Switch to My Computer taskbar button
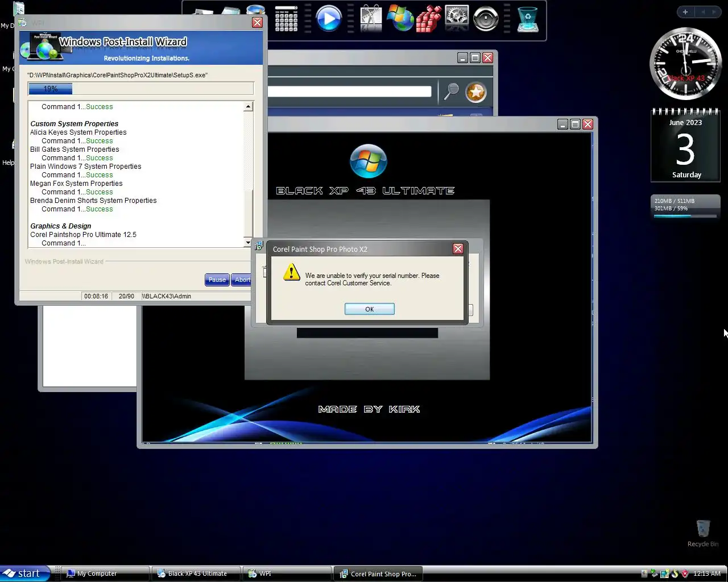Screen dimensions: 728x582 tap(106, 573)
